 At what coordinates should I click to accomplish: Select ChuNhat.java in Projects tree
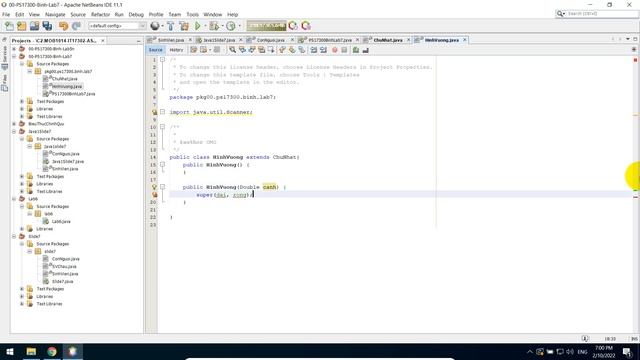coord(64,79)
